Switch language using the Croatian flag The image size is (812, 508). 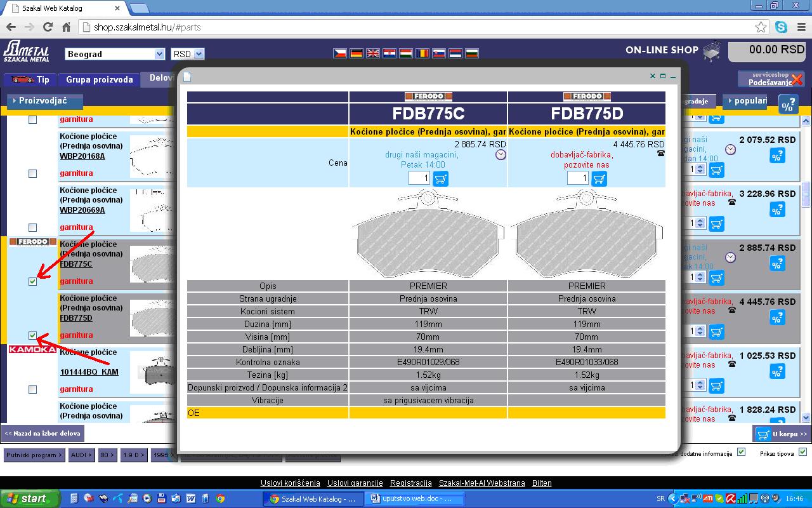pos(390,53)
